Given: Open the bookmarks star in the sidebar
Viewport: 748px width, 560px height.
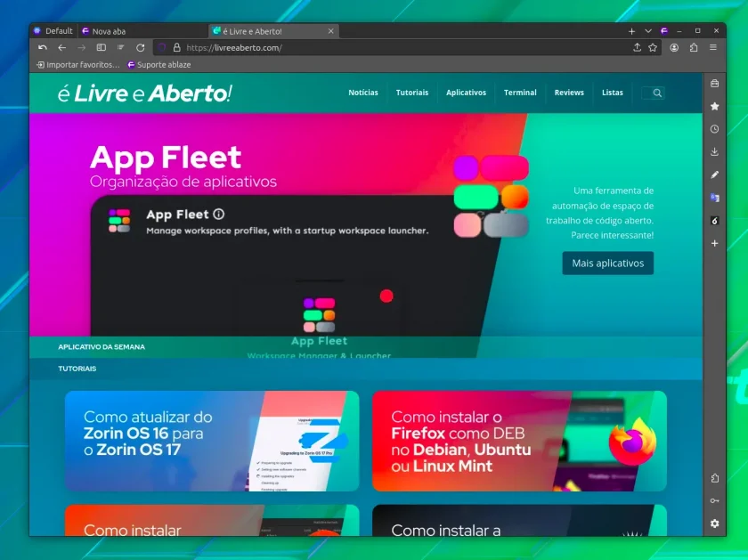Looking at the screenshot, I should 714,106.
